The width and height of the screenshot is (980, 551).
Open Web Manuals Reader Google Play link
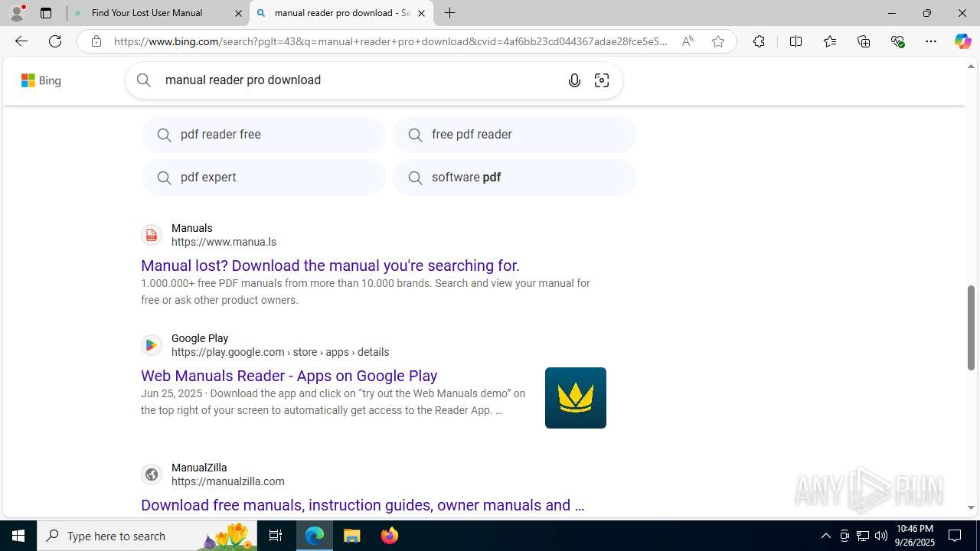point(289,376)
